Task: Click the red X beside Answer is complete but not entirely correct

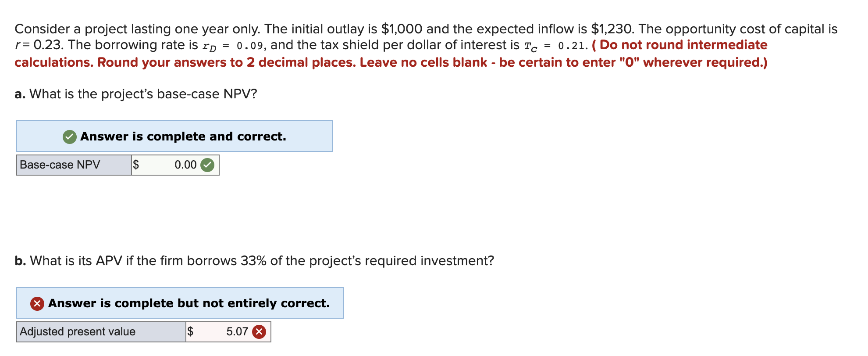Action: [37, 303]
